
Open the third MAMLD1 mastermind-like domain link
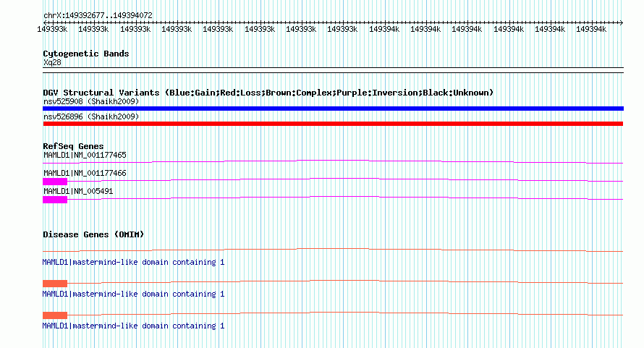pos(133,326)
